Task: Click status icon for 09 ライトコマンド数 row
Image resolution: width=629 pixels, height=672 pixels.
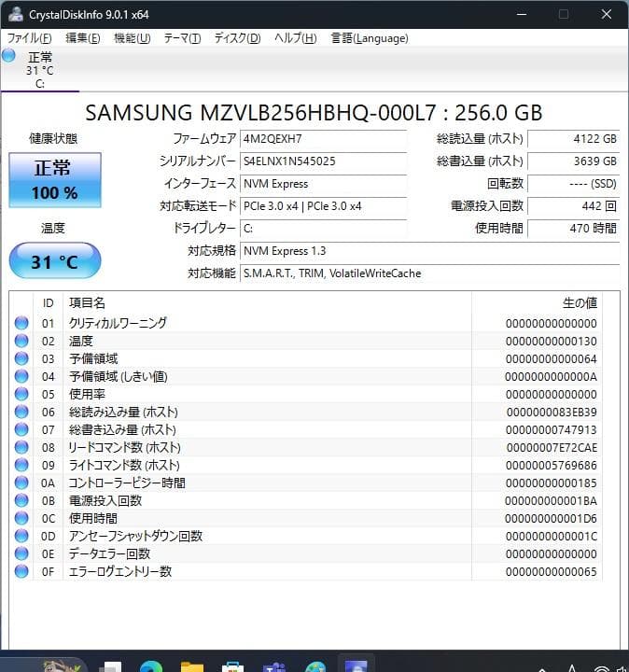Action: tap(21, 465)
